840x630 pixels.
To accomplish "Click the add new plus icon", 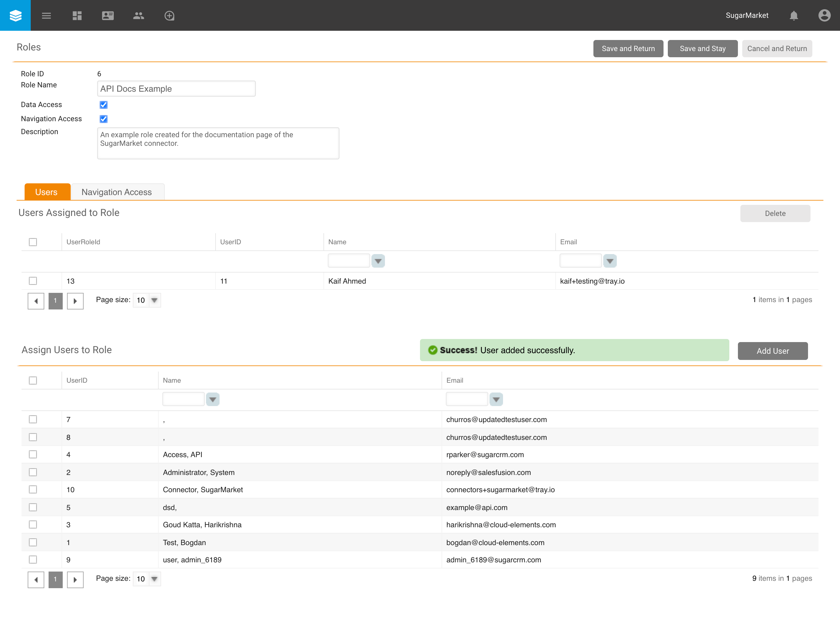I will [169, 16].
